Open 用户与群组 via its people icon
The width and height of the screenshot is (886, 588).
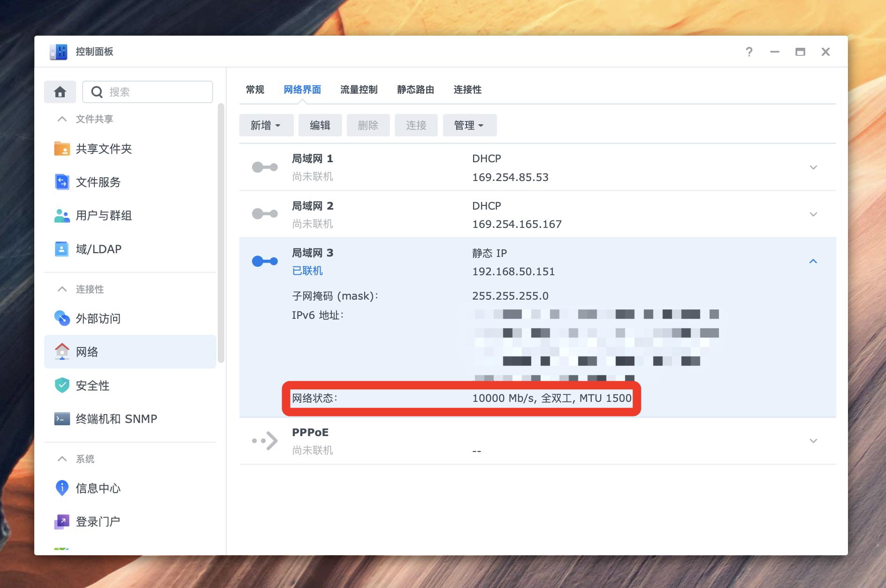(61, 215)
